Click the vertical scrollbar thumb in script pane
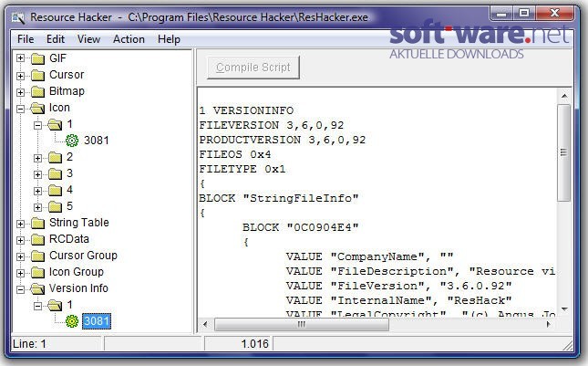Viewport: 588px width, 366px height. click(x=563, y=152)
